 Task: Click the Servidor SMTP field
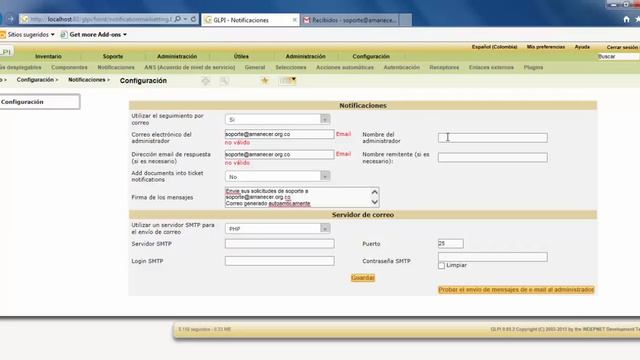[x=279, y=244]
